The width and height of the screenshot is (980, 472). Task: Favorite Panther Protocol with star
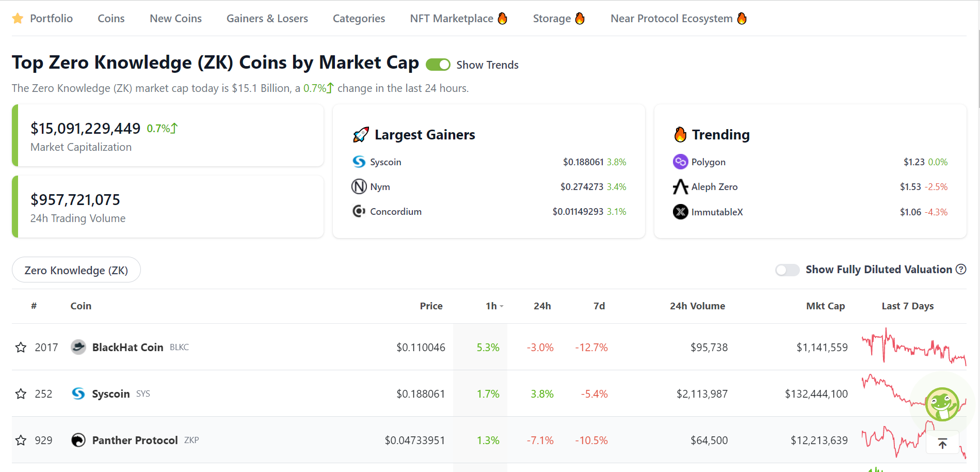[21, 440]
